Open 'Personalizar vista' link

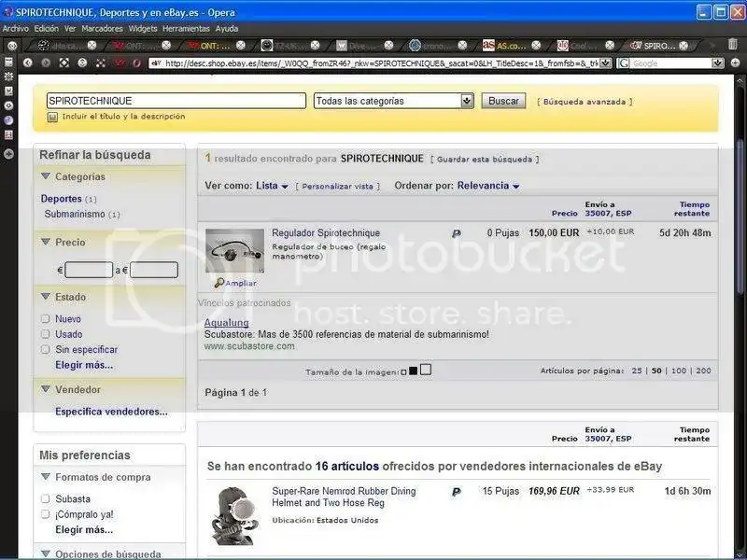337,186
